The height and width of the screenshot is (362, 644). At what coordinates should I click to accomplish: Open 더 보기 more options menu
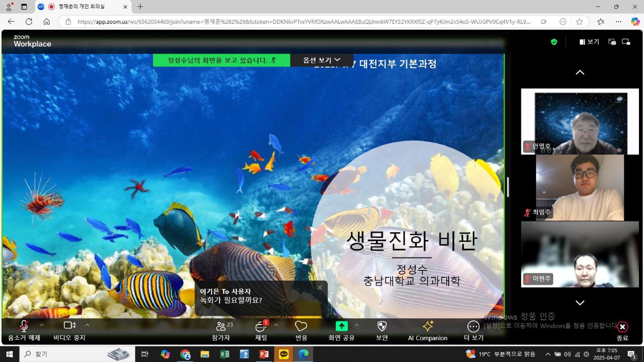click(474, 330)
